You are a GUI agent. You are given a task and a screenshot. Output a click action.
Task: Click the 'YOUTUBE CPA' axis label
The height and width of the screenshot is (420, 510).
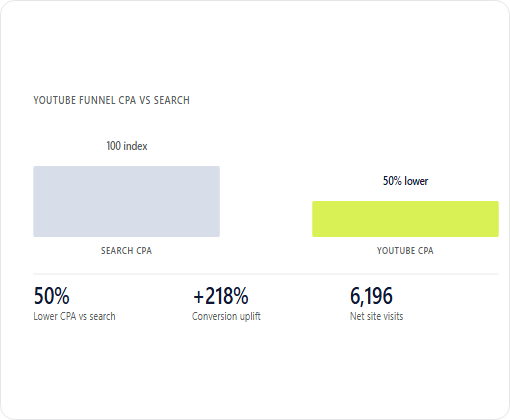click(x=405, y=251)
